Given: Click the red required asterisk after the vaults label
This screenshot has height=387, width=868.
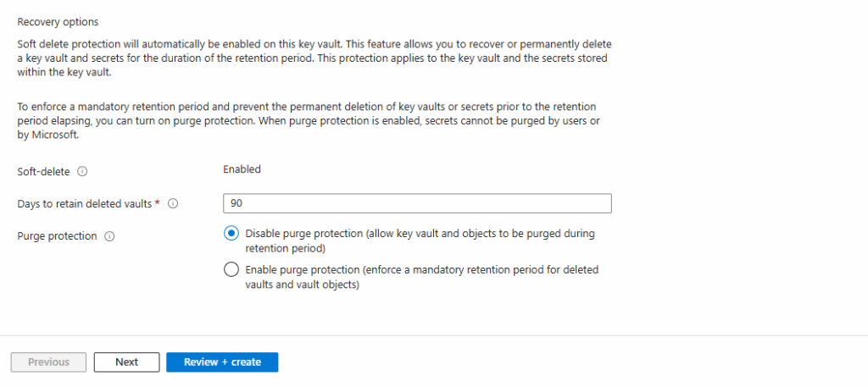Looking at the screenshot, I should pos(157,203).
